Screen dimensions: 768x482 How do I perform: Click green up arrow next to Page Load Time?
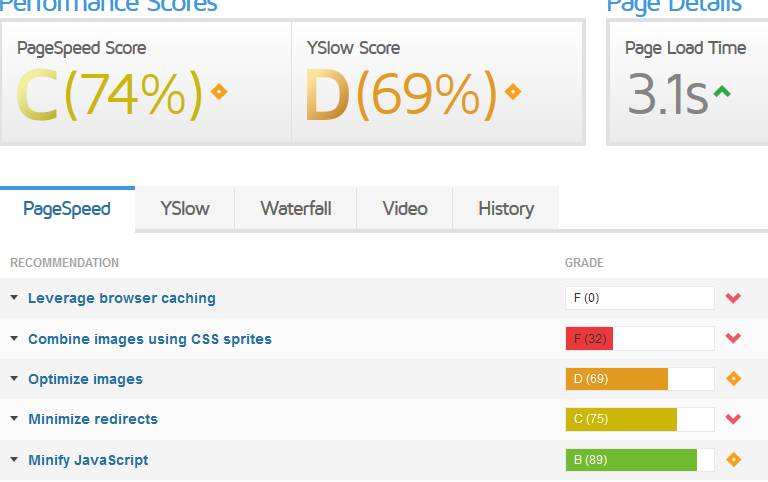pyautogui.click(x=722, y=92)
